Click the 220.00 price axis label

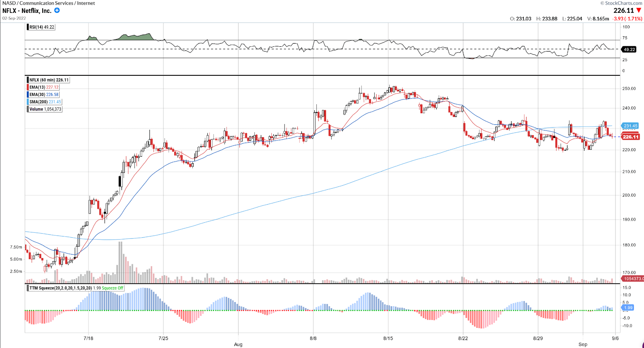click(x=629, y=150)
